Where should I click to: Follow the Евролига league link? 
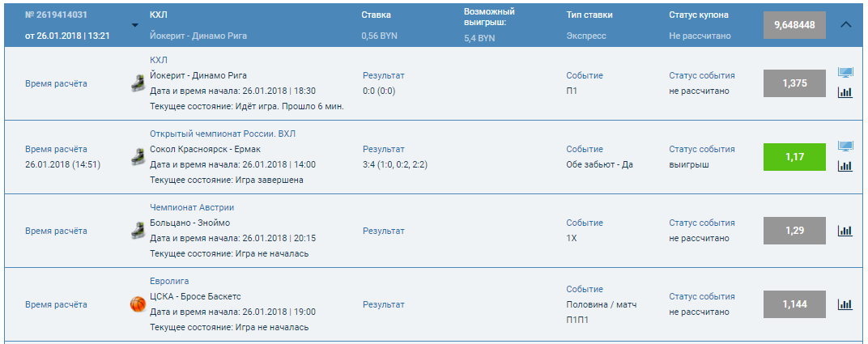pos(168,281)
